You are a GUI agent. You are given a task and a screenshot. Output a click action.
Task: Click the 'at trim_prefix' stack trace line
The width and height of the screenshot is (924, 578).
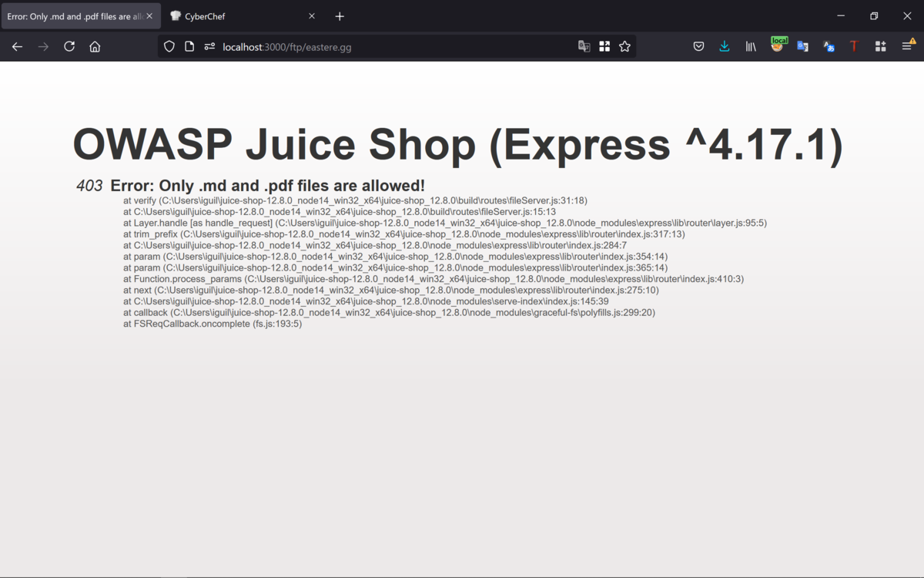click(404, 234)
